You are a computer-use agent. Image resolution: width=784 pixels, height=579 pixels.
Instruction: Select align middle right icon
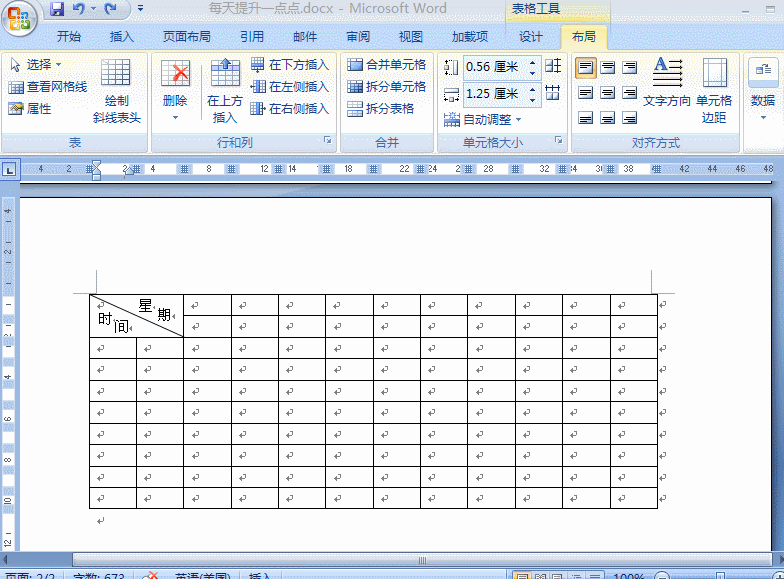[x=630, y=92]
